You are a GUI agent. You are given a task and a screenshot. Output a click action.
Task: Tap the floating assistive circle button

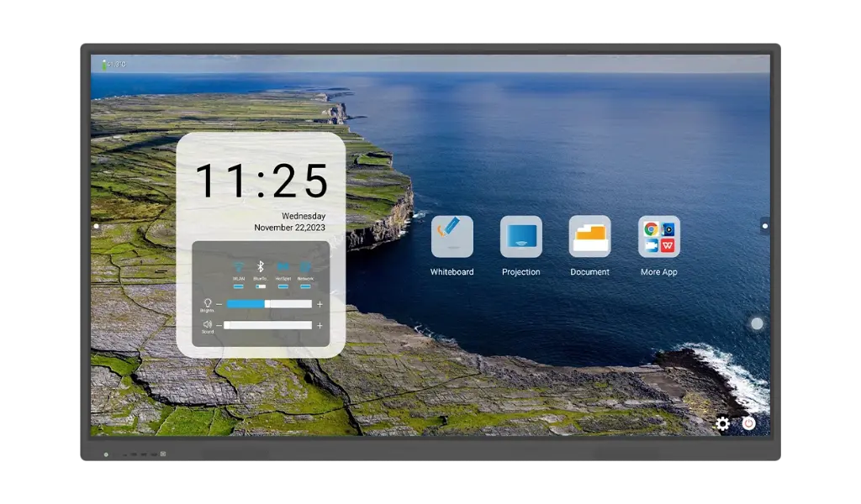pos(757,323)
